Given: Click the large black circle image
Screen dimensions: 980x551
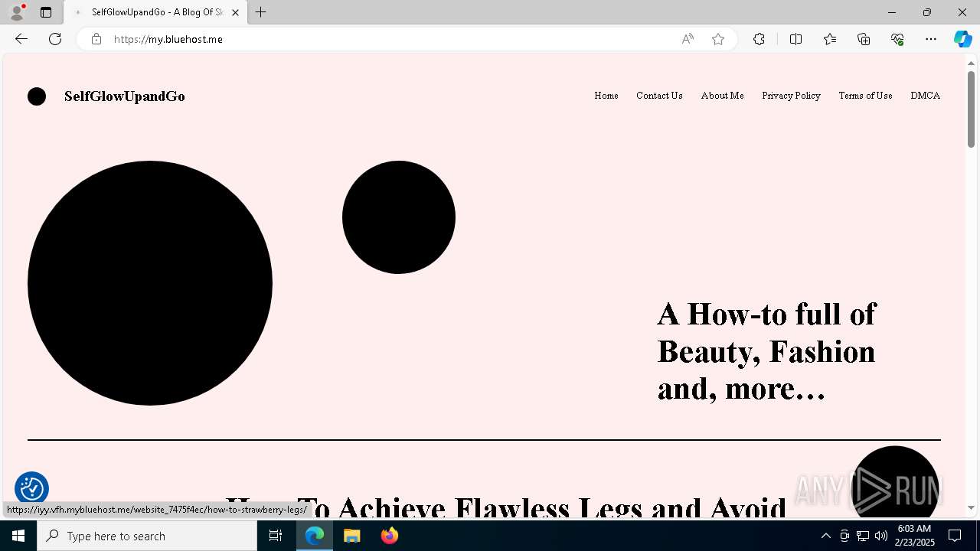Looking at the screenshot, I should coord(150,283).
